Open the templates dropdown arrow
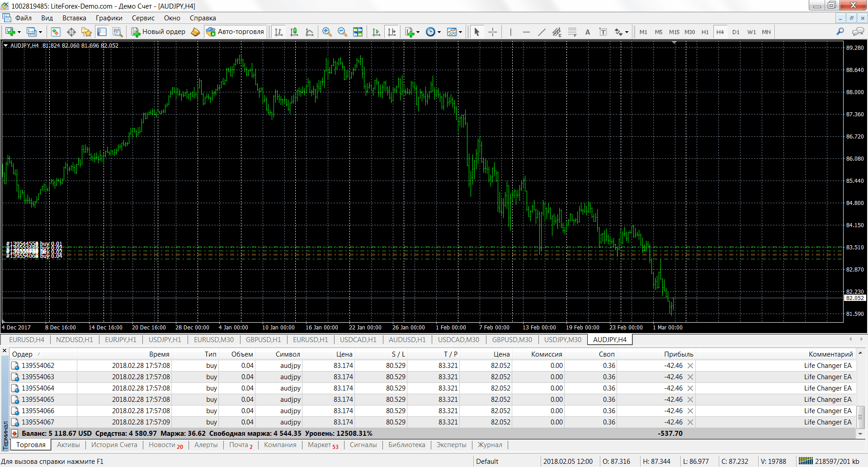The height and width of the screenshot is (467, 868). [x=460, y=32]
